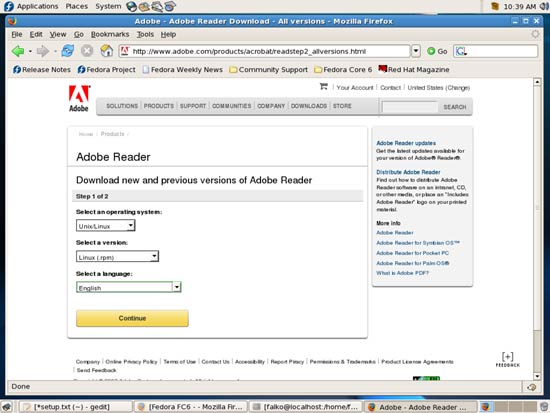Screen dimensions: 550x413
Task: Open the Forward history dropdown arrow
Action: click(x=55, y=52)
